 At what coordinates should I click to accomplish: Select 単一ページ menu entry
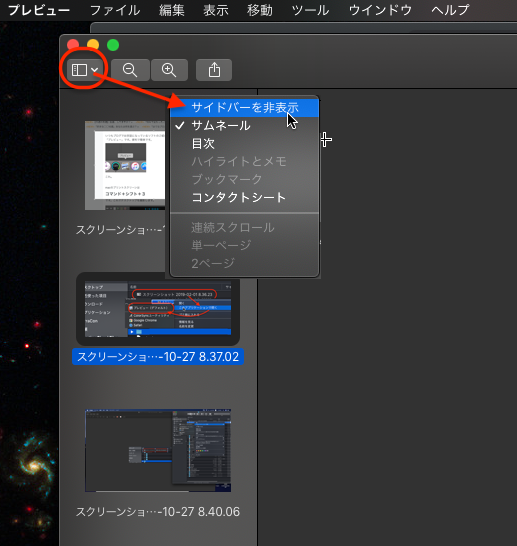(x=244, y=245)
